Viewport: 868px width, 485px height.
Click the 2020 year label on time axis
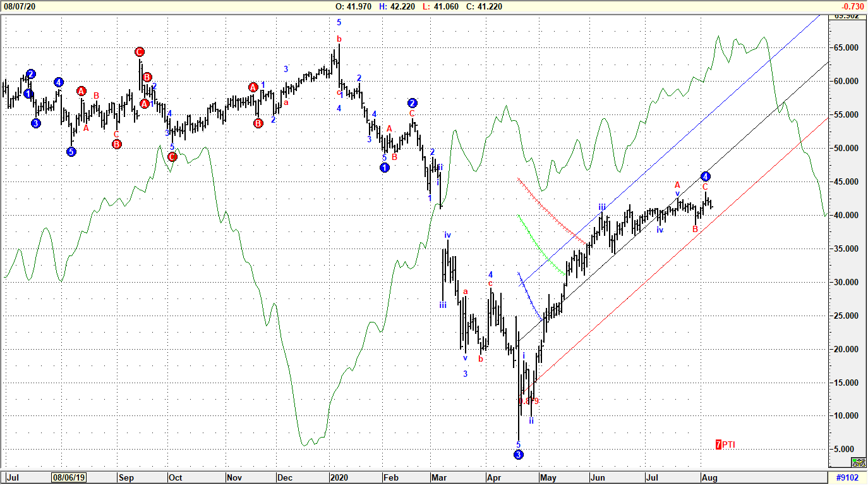338,478
